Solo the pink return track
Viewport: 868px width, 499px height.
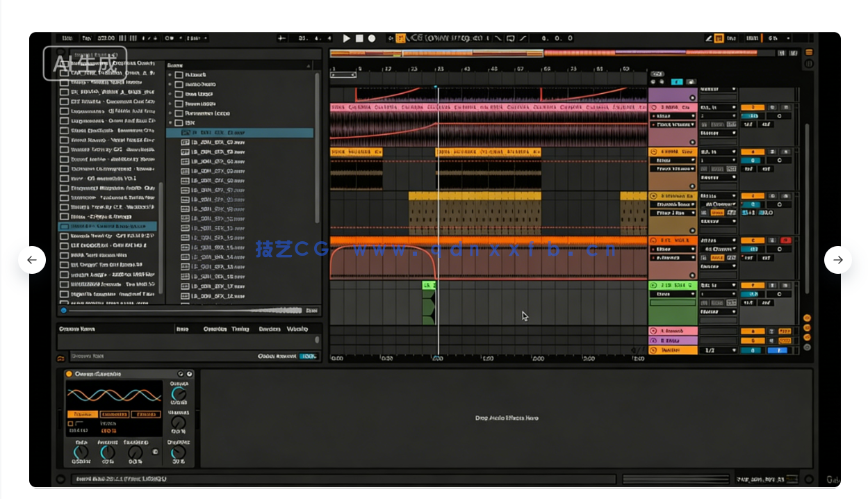pyautogui.click(x=771, y=332)
